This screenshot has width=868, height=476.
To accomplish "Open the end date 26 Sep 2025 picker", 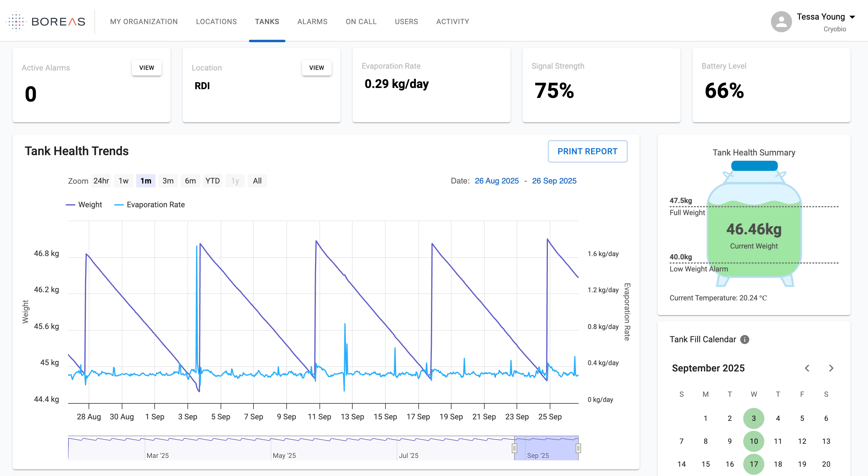I will click(x=554, y=181).
